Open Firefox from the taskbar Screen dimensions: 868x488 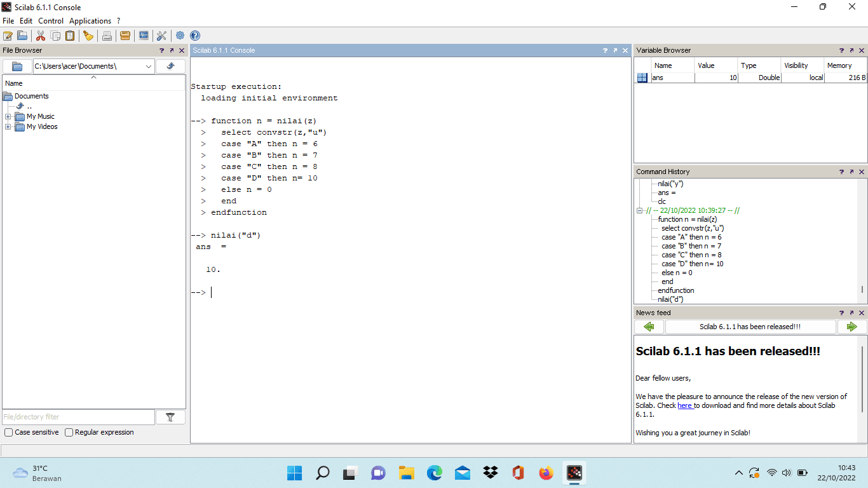coord(546,473)
